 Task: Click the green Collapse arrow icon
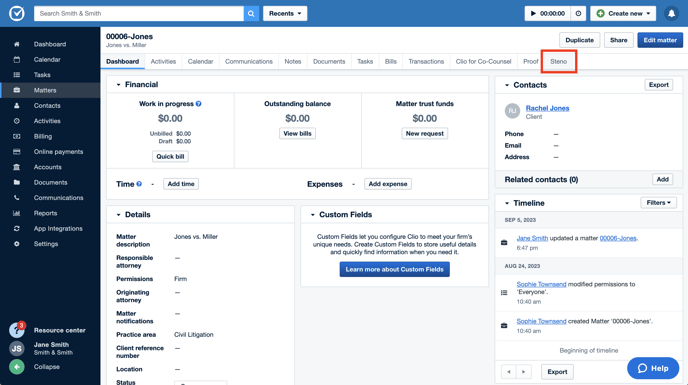coord(17,367)
